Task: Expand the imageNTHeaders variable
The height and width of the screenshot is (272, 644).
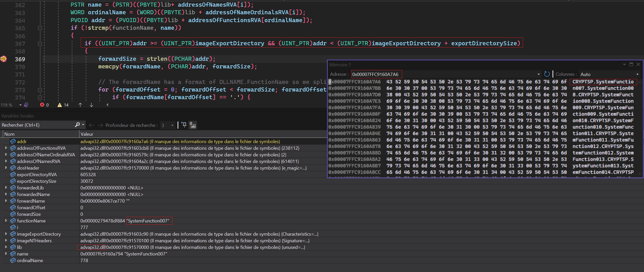Action: pyautogui.click(x=6, y=240)
